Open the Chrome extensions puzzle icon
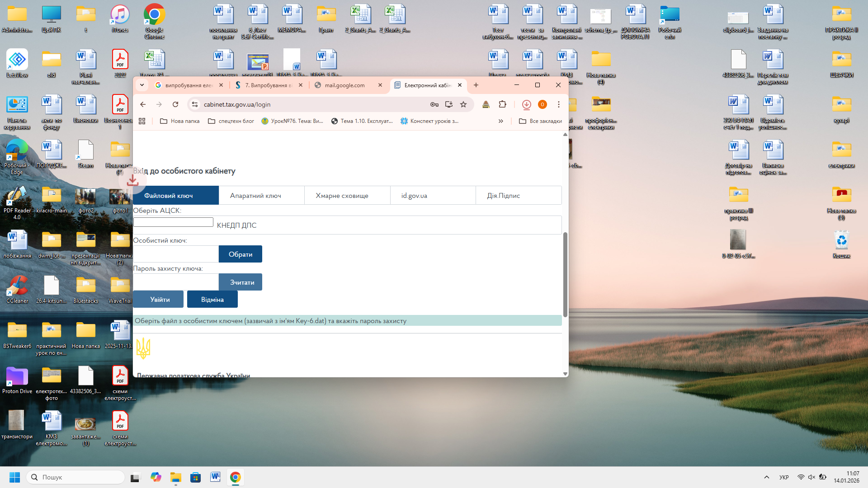 (x=502, y=104)
